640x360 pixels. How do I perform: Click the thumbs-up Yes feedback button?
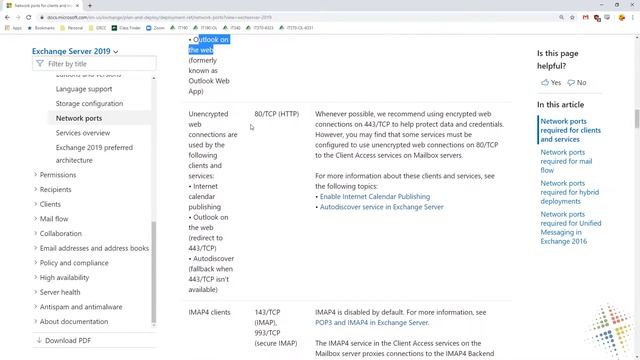[551, 82]
